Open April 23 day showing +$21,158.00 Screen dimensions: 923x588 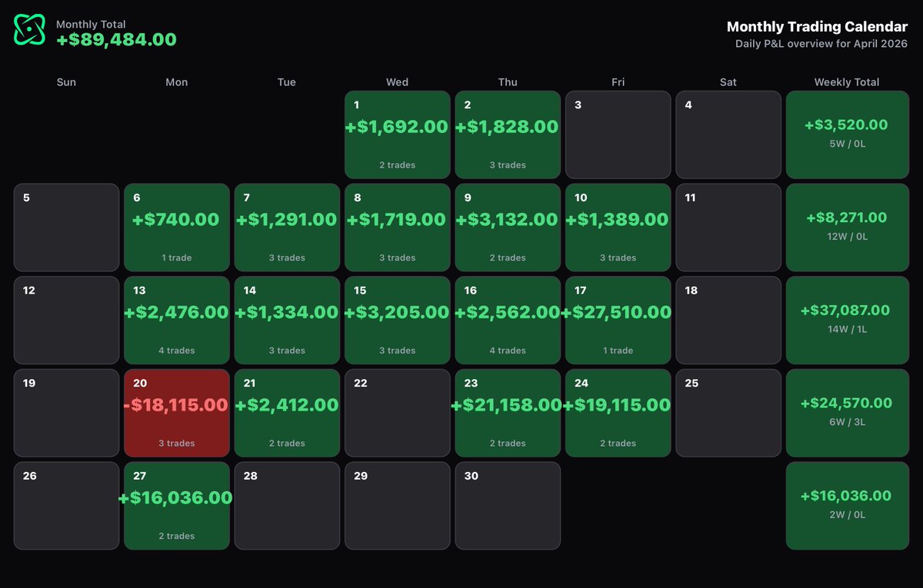pyautogui.click(x=508, y=413)
